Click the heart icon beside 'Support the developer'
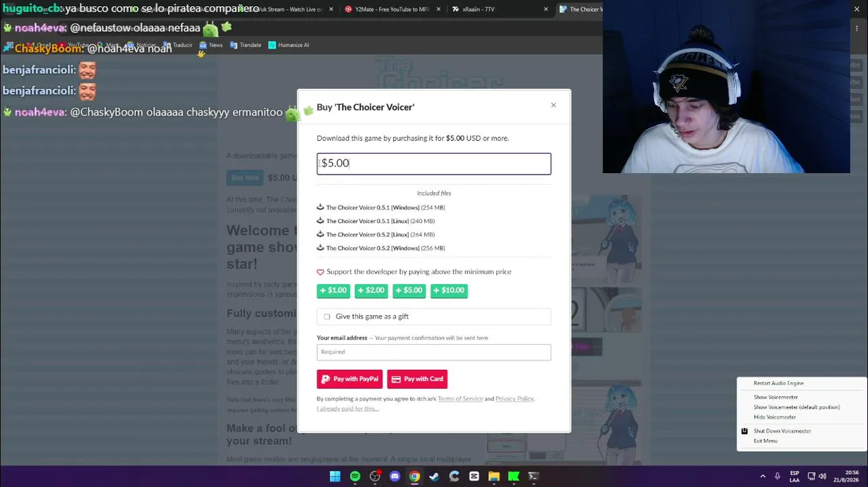The image size is (868, 487). [x=320, y=272]
